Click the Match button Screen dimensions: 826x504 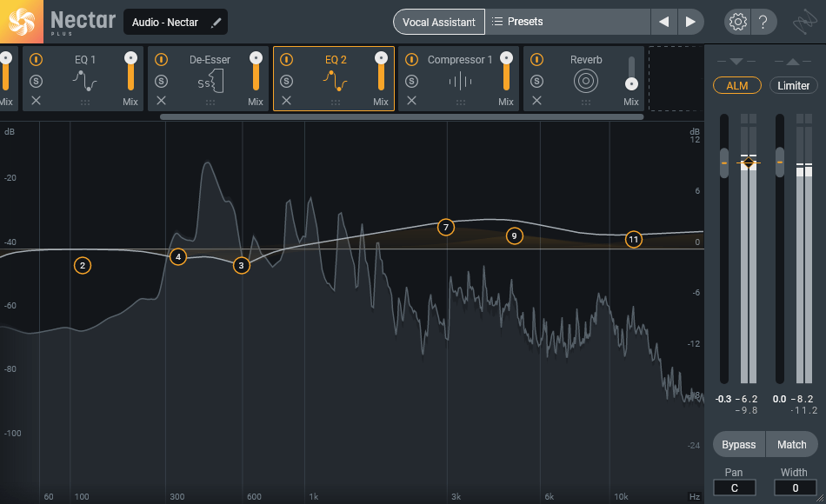[x=792, y=445]
